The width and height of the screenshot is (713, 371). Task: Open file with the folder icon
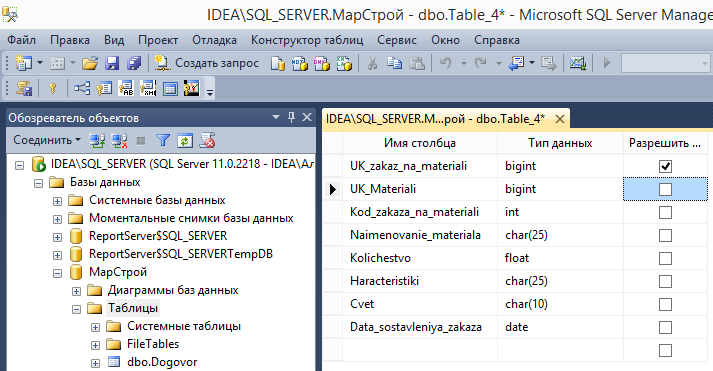click(90, 63)
